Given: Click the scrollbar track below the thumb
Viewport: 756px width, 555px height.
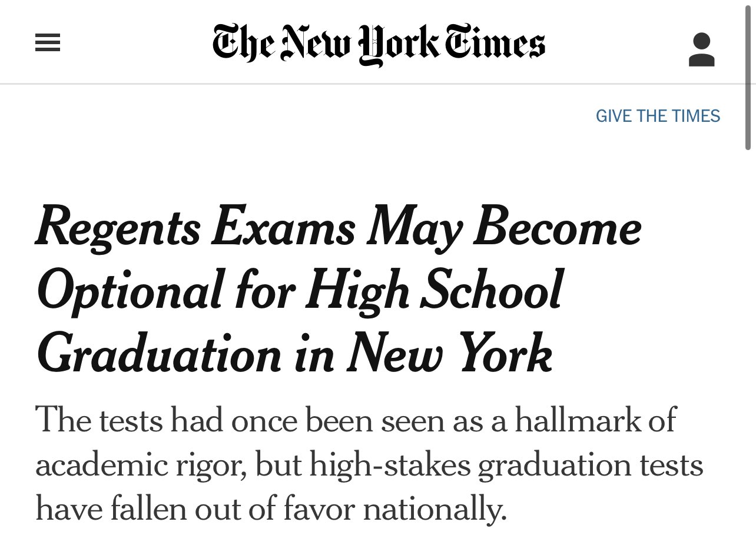Looking at the screenshot, I should (x=748, y=353).
